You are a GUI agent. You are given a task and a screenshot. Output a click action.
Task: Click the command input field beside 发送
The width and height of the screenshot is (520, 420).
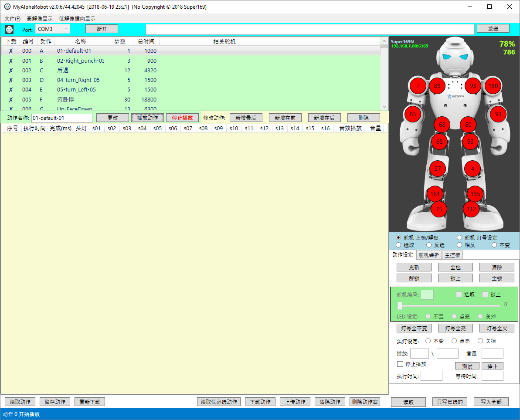[310, 29]
